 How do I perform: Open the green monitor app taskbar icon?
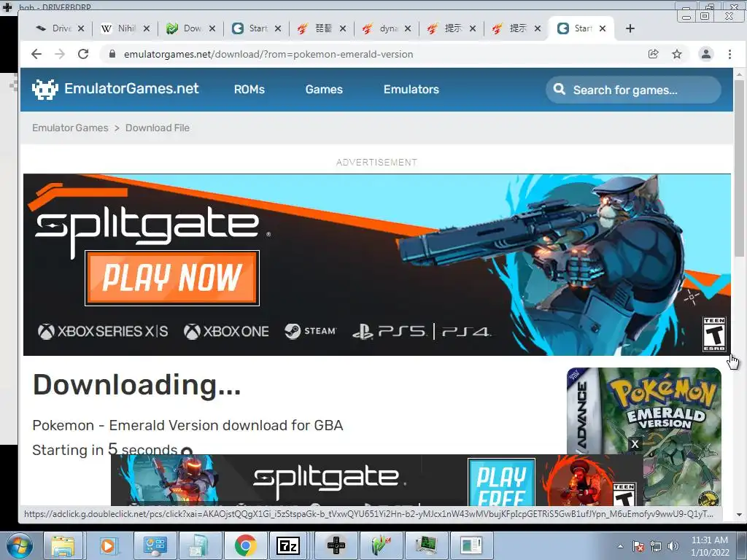click(x=426, y=545)
